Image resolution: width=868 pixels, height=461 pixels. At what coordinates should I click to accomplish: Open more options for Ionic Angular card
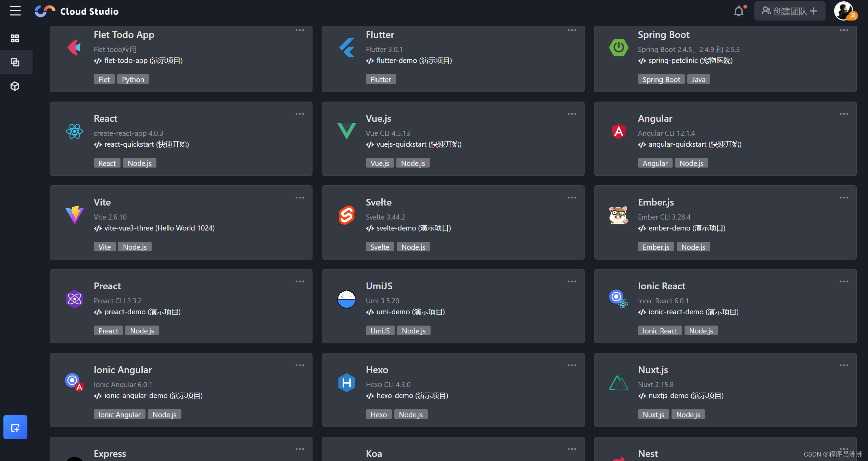(x=300, y=365)
